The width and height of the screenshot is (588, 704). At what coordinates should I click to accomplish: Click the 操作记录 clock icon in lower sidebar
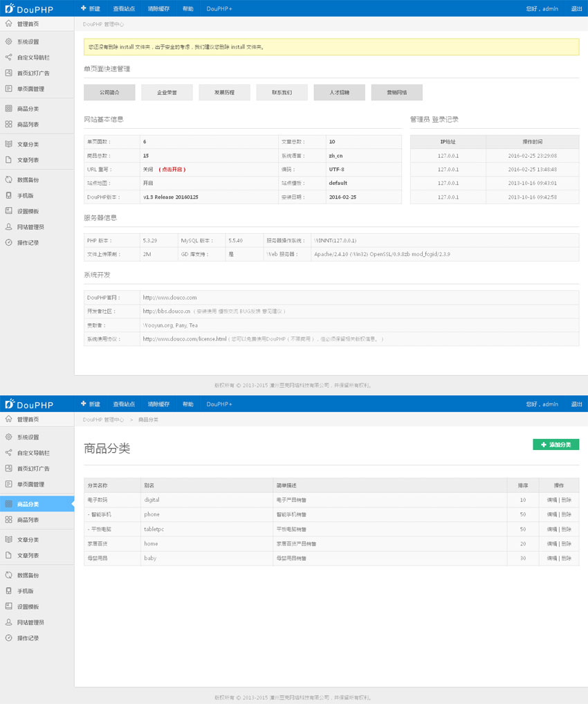tap(8, 638)
